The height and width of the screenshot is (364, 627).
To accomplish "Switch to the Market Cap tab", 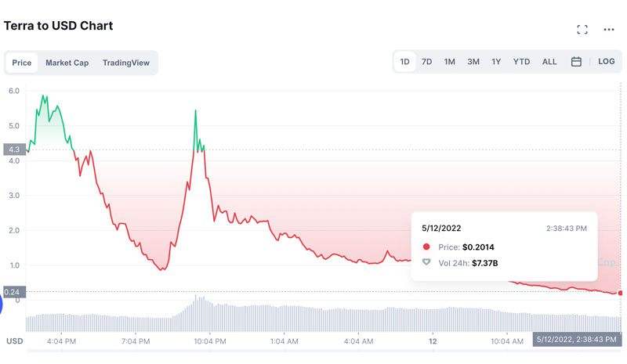I will coord(67,63).
